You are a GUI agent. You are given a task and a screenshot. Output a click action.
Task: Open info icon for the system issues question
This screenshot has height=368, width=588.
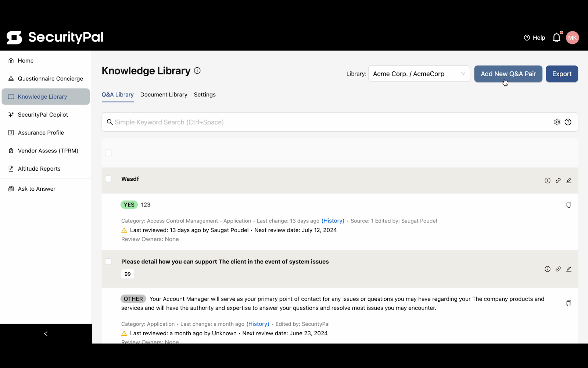pos(548,269)
